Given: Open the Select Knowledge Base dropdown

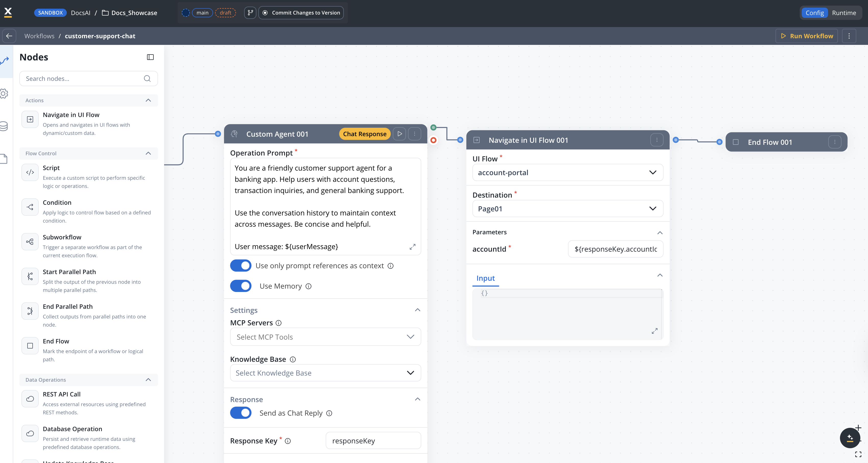Looking at the screenshot, I should (325, 373).
